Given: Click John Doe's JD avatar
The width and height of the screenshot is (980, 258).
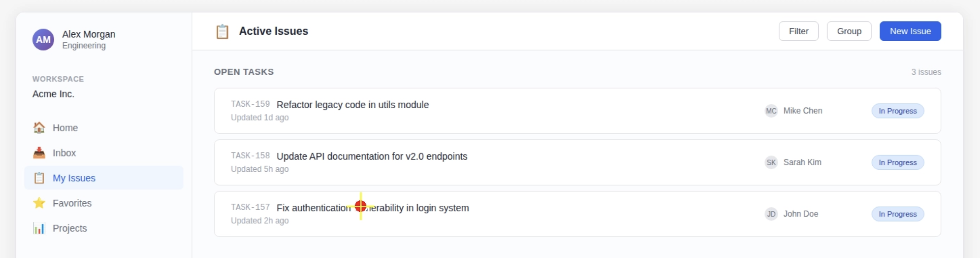Looking at the screenshot, I should 771,214.
